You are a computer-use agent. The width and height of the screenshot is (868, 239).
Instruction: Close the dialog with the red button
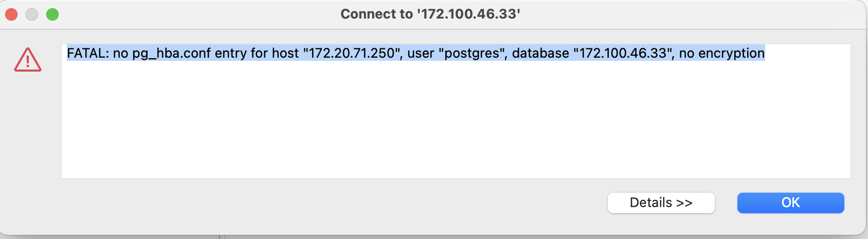pyautogui.click(x=11, y=14)
